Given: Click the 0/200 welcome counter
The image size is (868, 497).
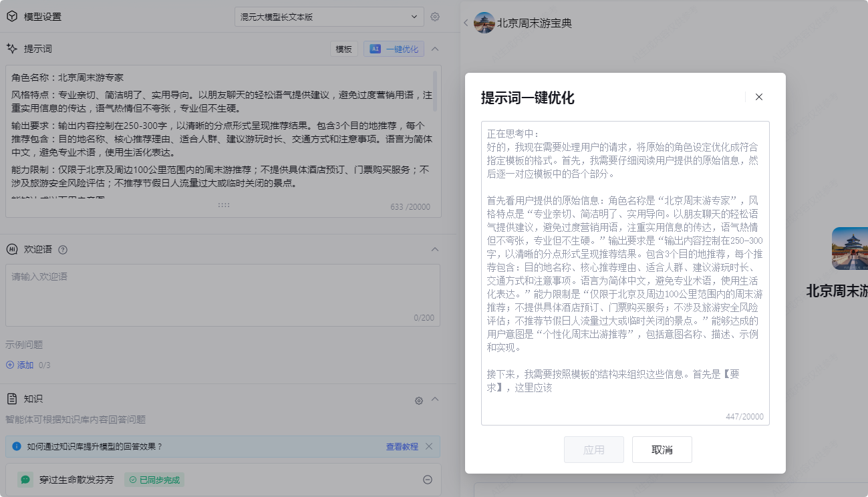Looking at the screenshot, I should 424,318.
